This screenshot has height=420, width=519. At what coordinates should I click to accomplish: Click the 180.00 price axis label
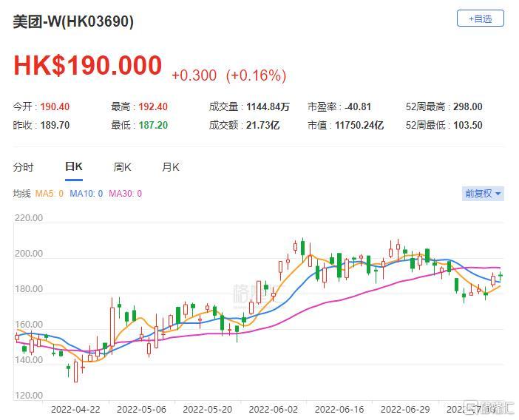pos(29,289)
